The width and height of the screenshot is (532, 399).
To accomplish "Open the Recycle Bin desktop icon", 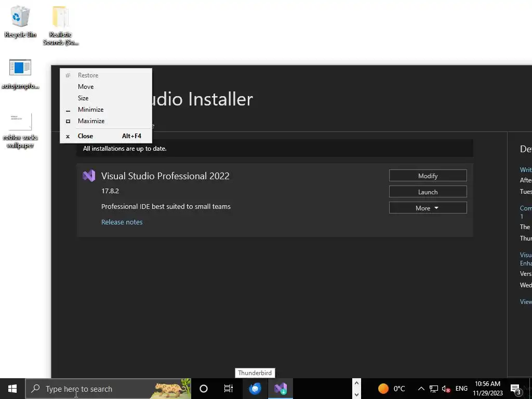I will pos(20,22).
